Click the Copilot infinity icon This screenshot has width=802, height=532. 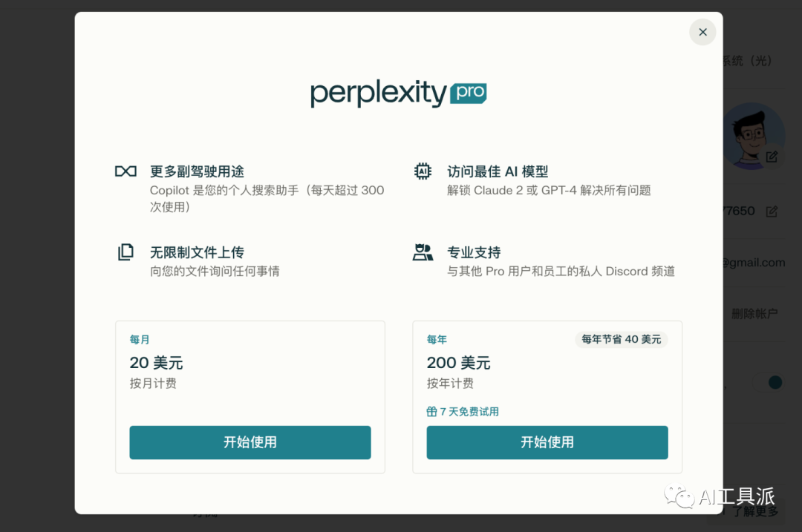pyautogui.click(x=125, y=171)
